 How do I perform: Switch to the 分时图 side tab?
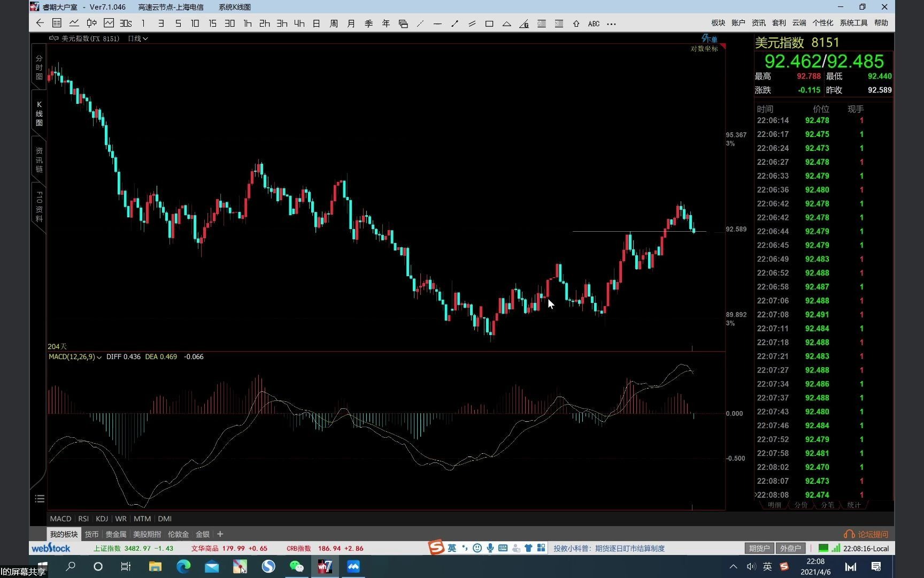point(39,67)
